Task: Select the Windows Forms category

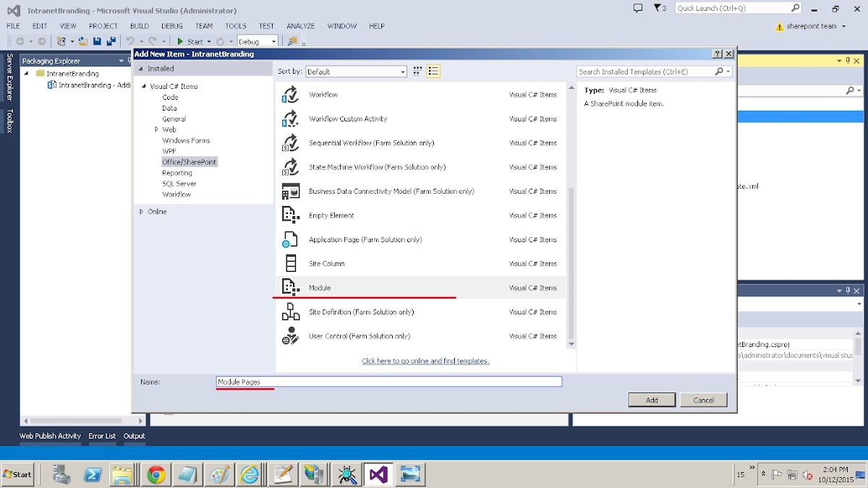Action: click(186, 140)
